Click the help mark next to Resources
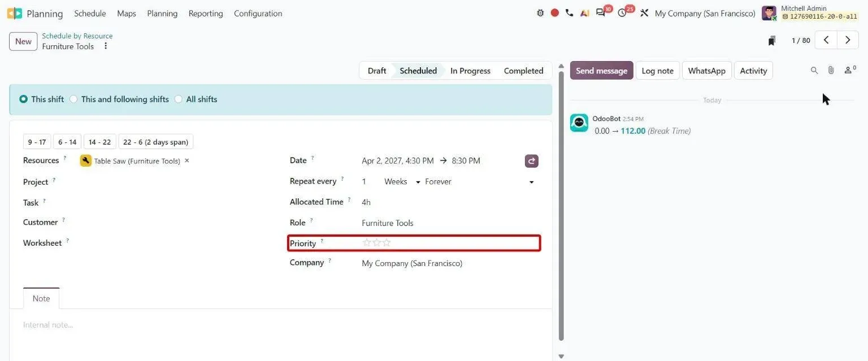868x361 pixels. tap(65, 159)
